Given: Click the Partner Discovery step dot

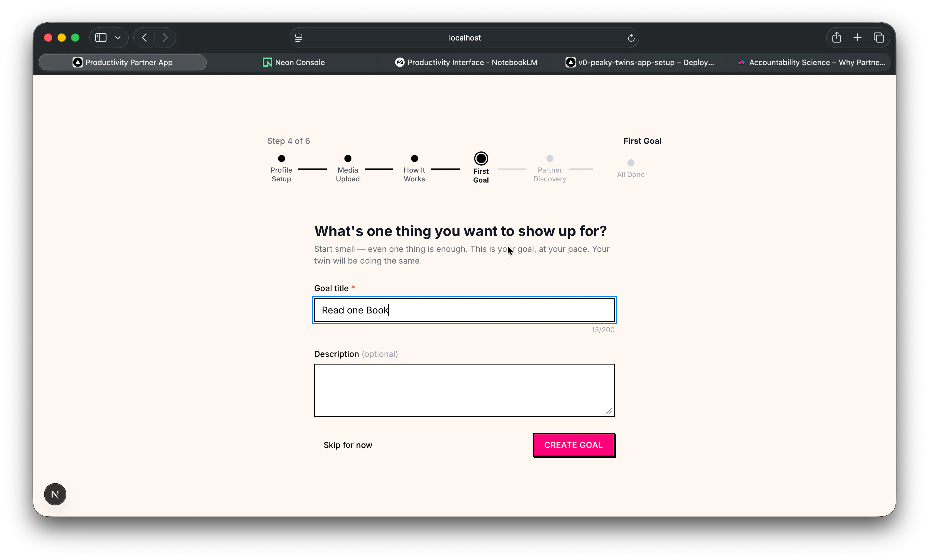Looking at the screenshot, I should coord(550,158).
